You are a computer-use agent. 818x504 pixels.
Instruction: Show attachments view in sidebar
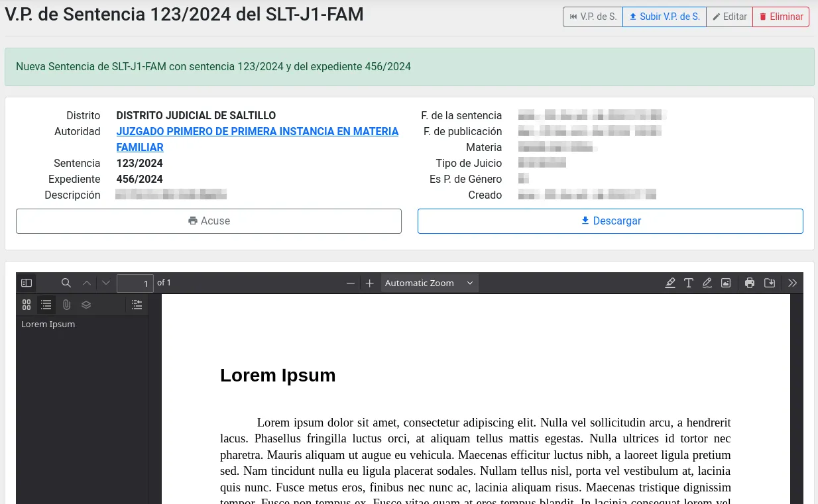pyautogui.click(x=66, y=305)
